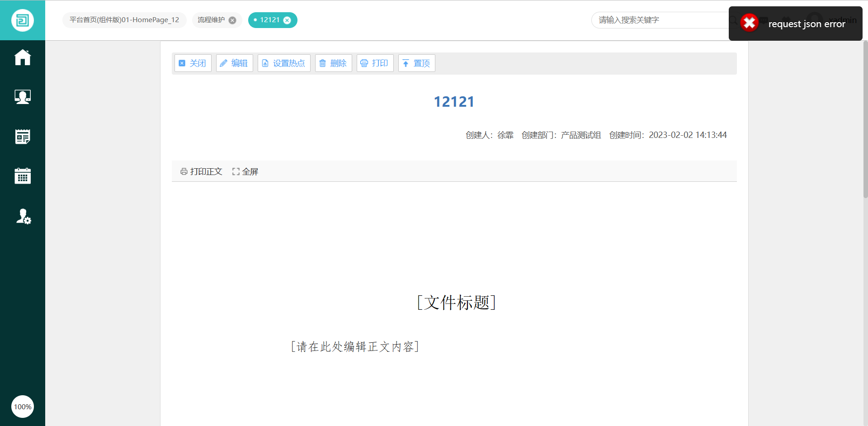Close the 12121 tab
Image resolution: width=868 pixels, height=426 pixels.
287,20
